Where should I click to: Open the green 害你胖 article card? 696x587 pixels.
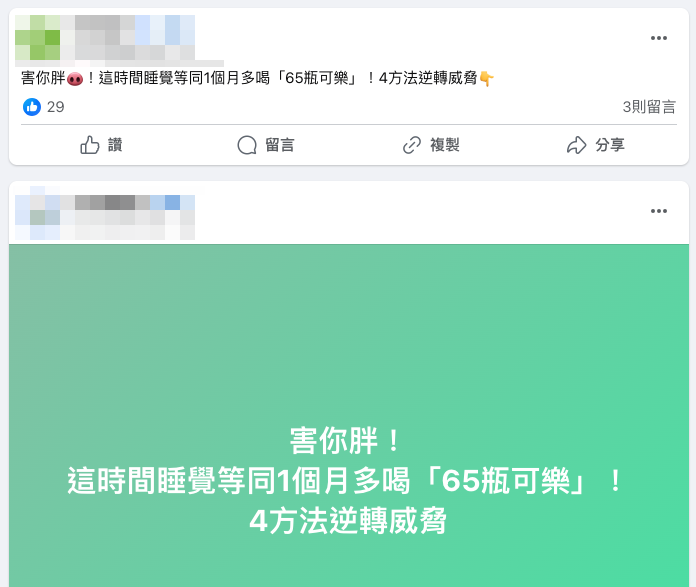[349, 415]
